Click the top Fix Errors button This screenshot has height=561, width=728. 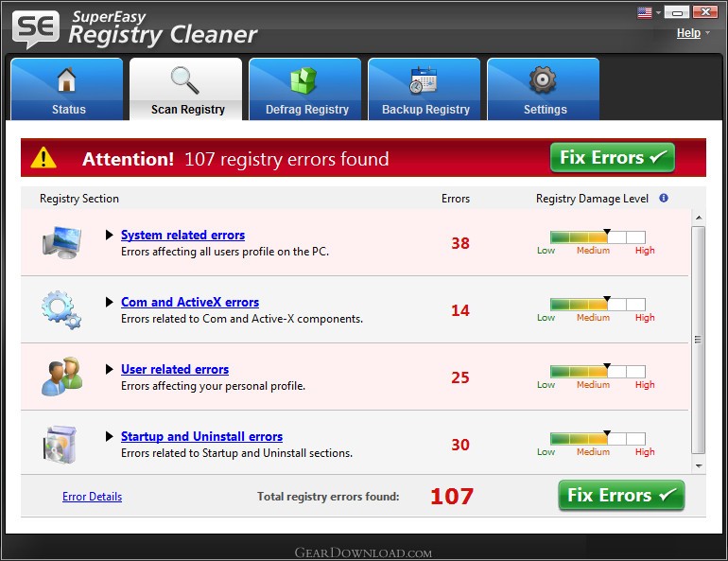pyautogui.click(x=613, y=157)
